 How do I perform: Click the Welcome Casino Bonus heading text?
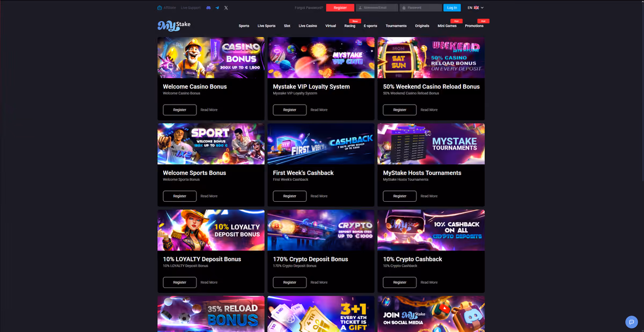click(x=195, y=86)
